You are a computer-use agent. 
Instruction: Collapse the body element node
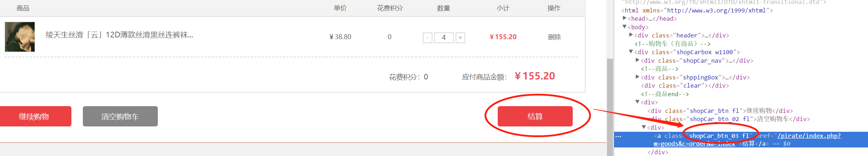tap(624, 27)
